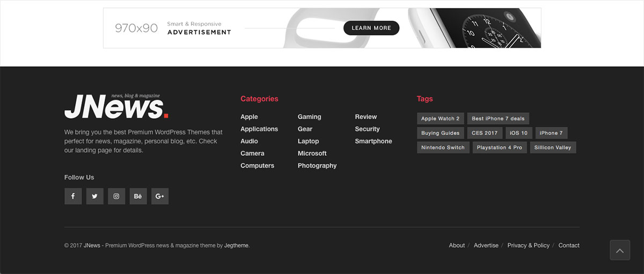Select the Gaming category

[x=309, y=117]
